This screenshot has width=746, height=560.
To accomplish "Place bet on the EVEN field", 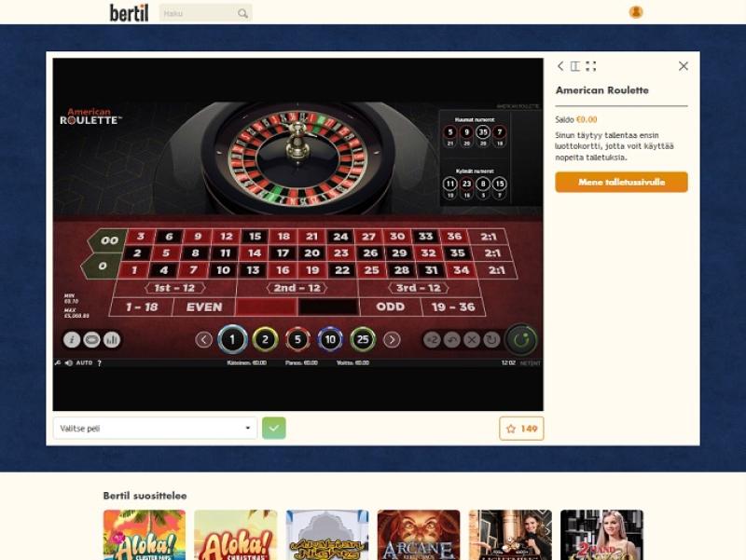I will coord(204,307).
